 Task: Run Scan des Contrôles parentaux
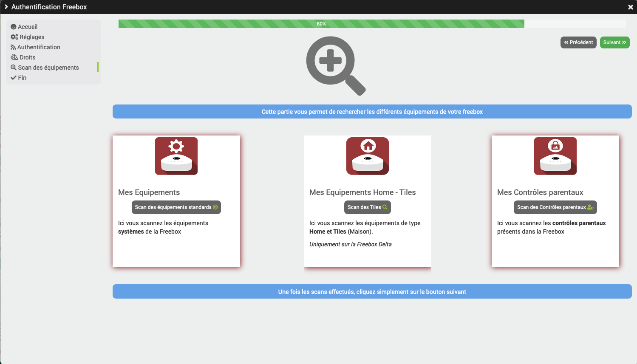pos(555,207)
